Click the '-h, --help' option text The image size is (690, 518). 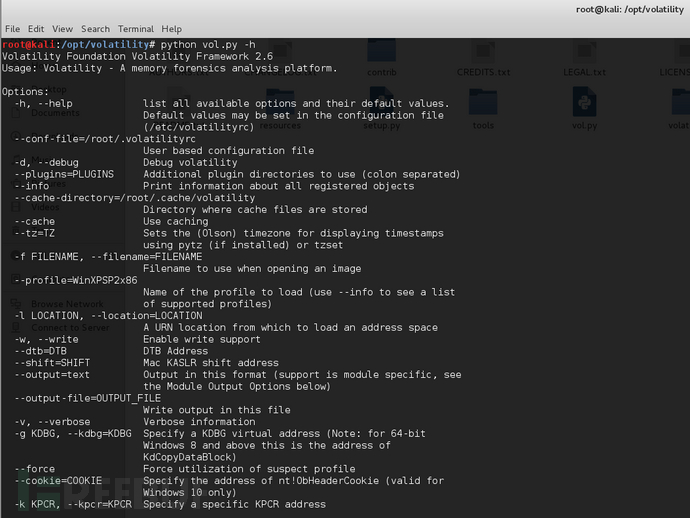tap(44, 103)
